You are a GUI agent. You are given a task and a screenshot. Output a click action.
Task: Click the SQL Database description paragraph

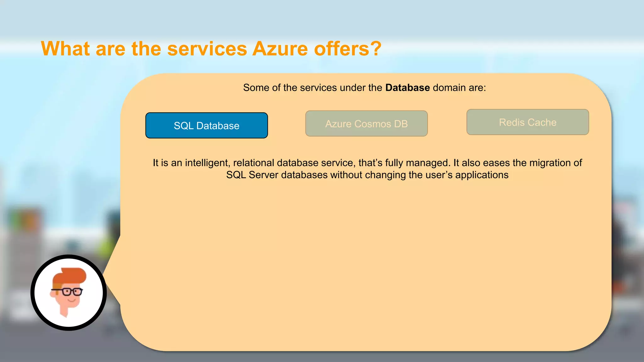coord(367,169)
